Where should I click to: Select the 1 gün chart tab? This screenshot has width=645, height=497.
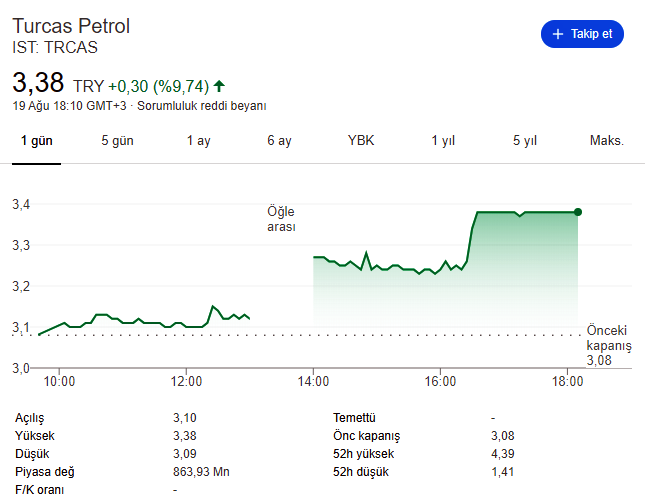click(37, 141)
